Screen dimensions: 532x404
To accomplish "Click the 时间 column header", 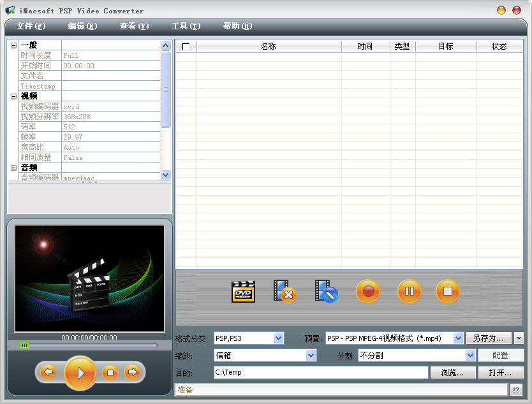I will [366, 47].
